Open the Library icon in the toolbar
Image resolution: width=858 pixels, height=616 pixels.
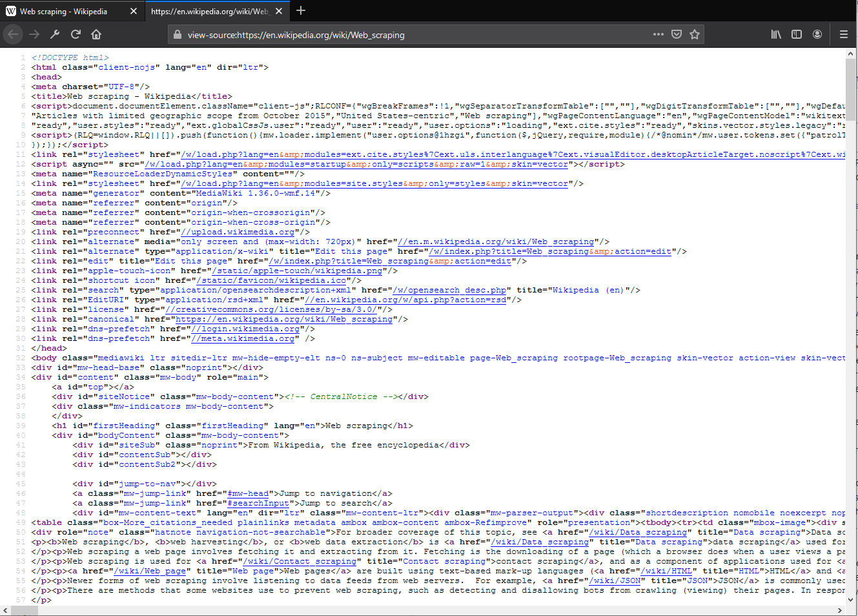(776, 34)
